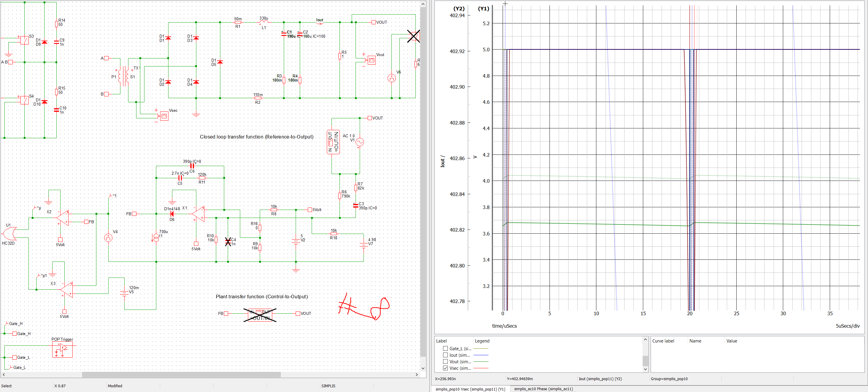Click the Modified status indicator

115,386
